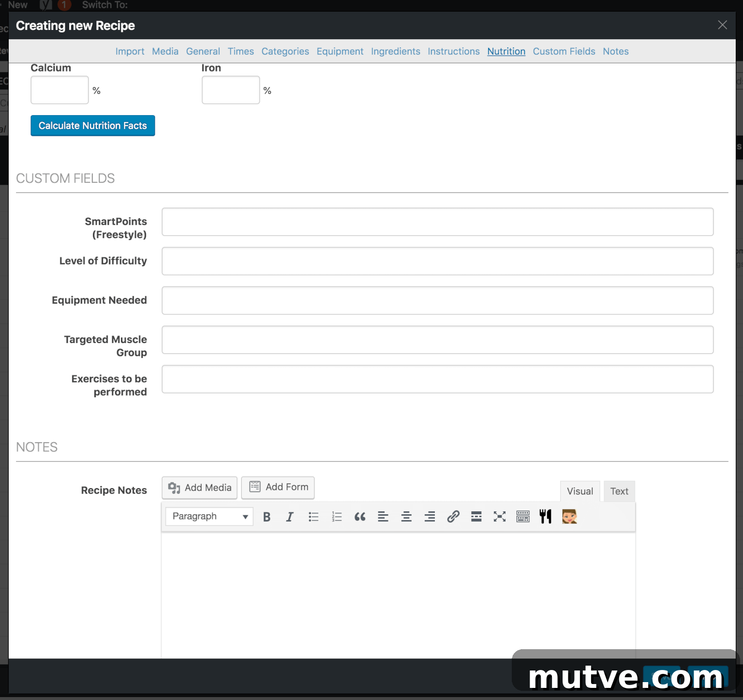Open the Times section
Viewport: 743px width, 700px height.
pos(240,51)
